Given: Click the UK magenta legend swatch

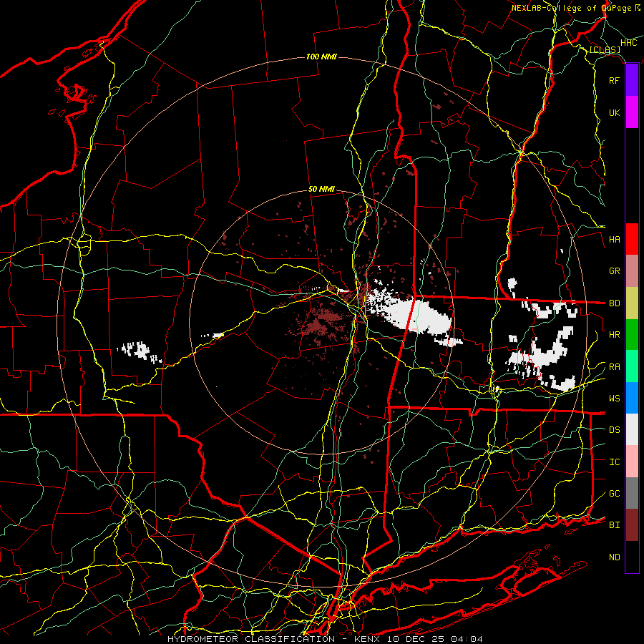Looking at the screenshot, I should (632, 112).
